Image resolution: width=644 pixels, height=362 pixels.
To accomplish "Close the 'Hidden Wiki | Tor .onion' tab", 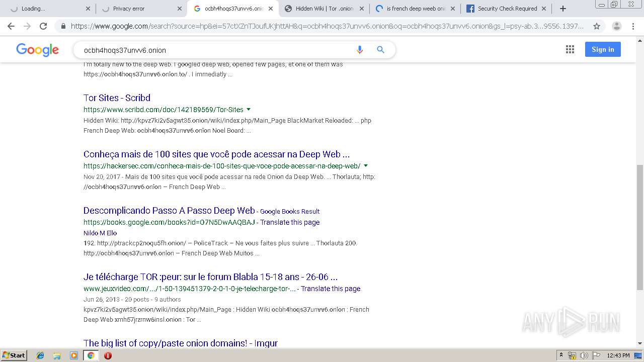I will click(361, 9).
